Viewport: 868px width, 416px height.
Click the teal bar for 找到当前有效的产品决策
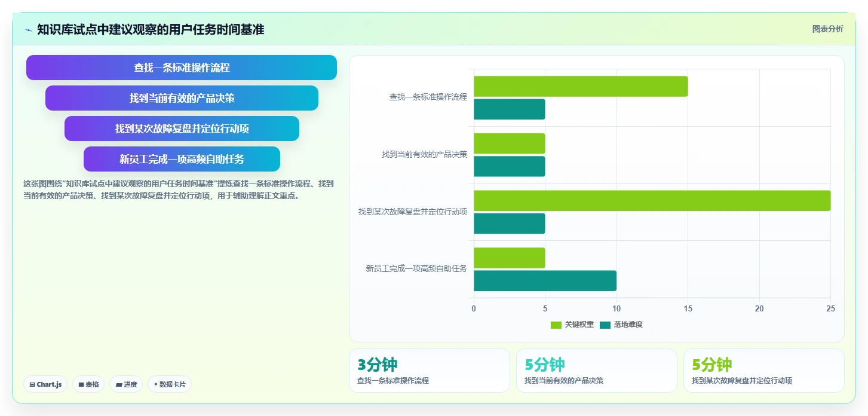pos(510,166)
